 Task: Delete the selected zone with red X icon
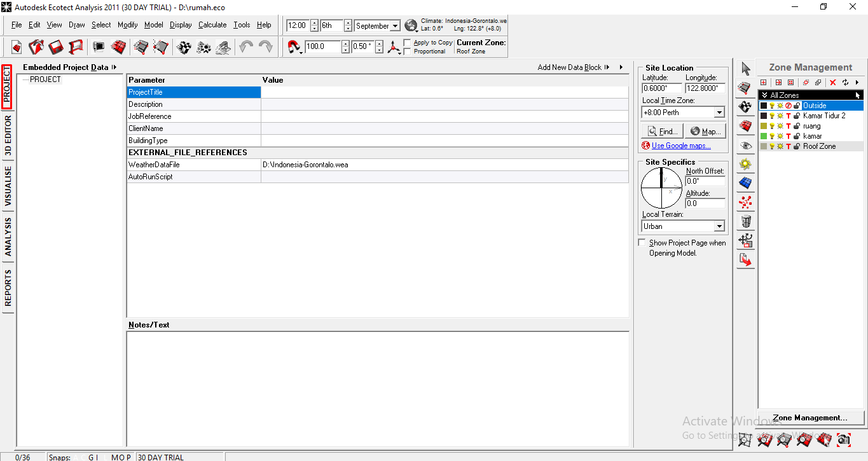click(x=833, y=82)
